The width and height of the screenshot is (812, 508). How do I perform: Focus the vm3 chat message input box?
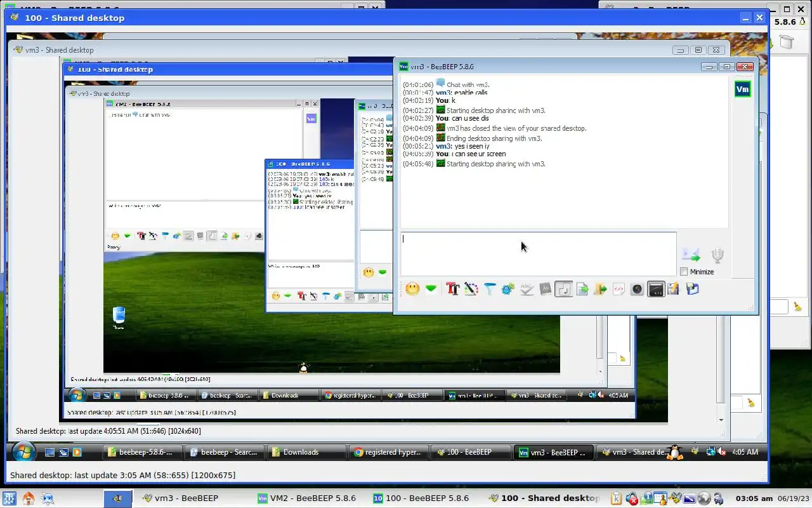pos(539,253)
